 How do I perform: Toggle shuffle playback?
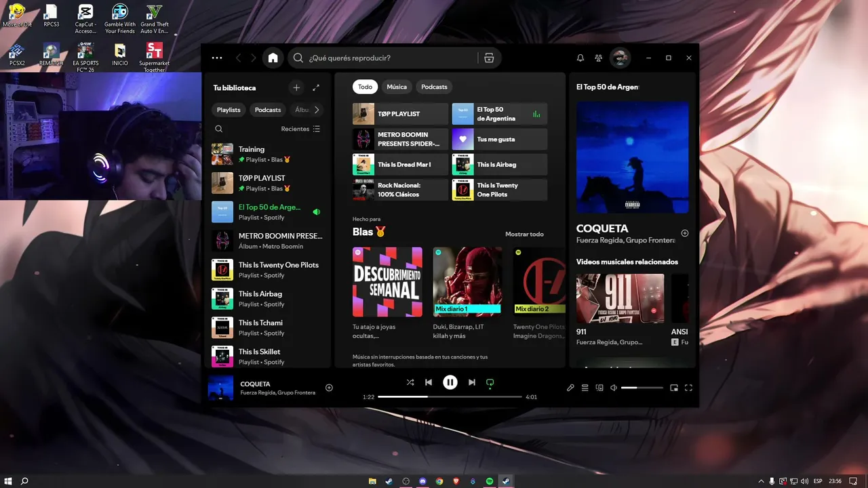pyautogui.click(x=410, y=382)
